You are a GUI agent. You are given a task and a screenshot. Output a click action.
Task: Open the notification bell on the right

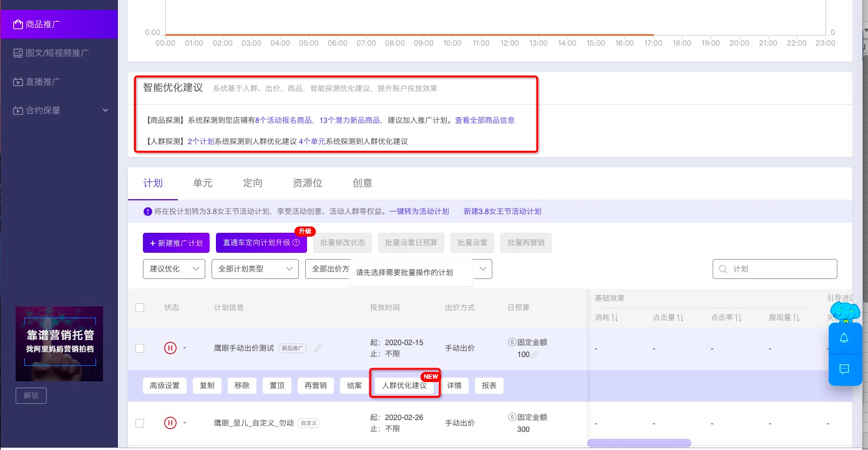pyautogui.click(x=845, y=338)
